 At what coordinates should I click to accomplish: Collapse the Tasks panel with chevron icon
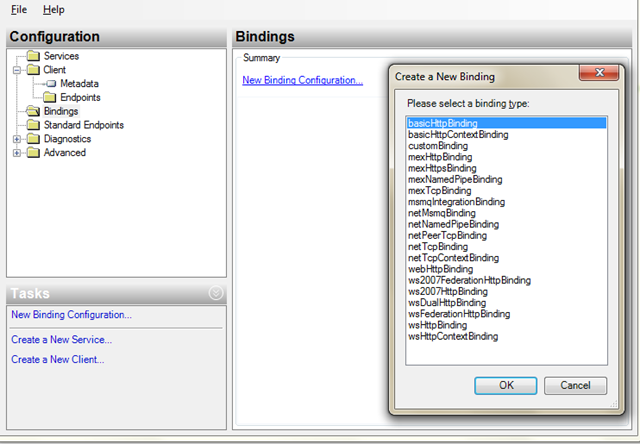[x=216, y=293]
